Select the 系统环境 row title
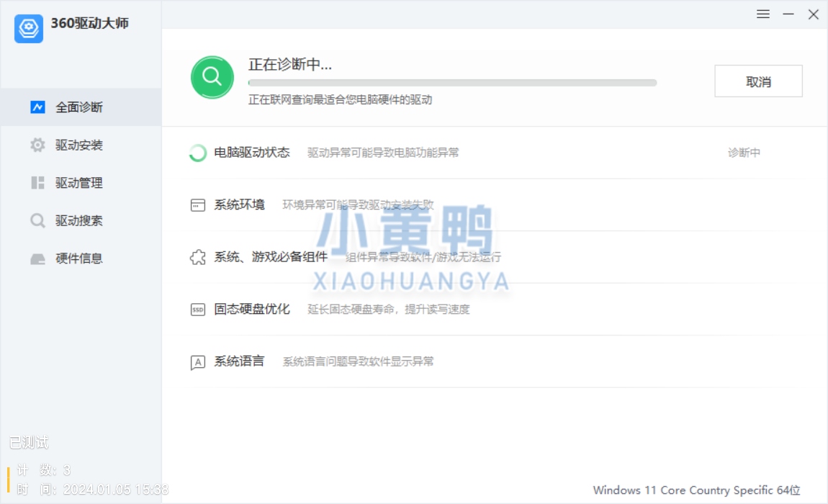Image resolution: width=828 pixels, height=504 pixels. tap(239, 205)
